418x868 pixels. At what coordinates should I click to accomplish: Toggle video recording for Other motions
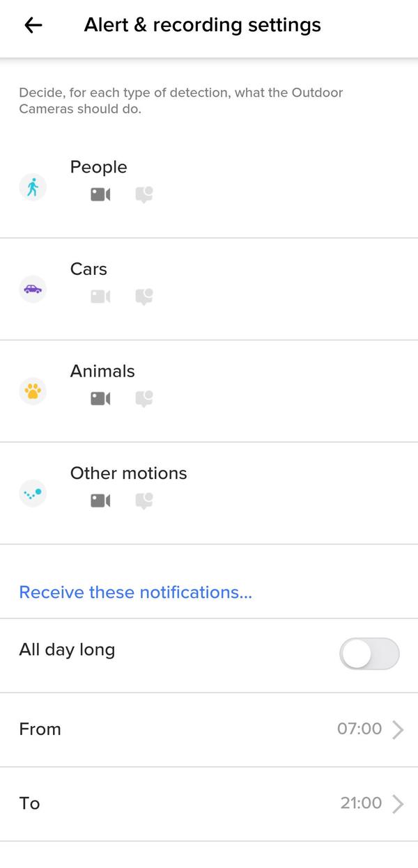(x=100, y=500)
